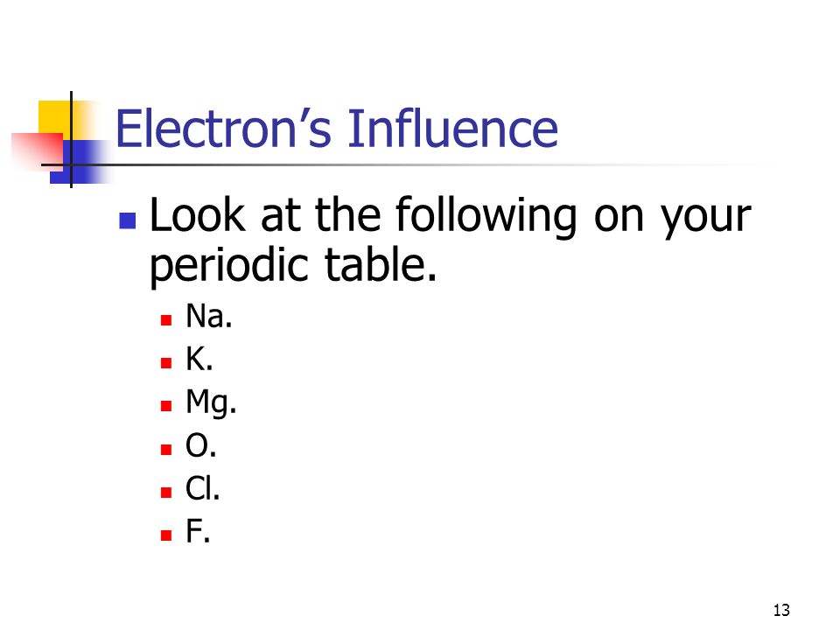Click the blue square in the logo
This screenshot has height=630, width=840.
pos(81,162)
